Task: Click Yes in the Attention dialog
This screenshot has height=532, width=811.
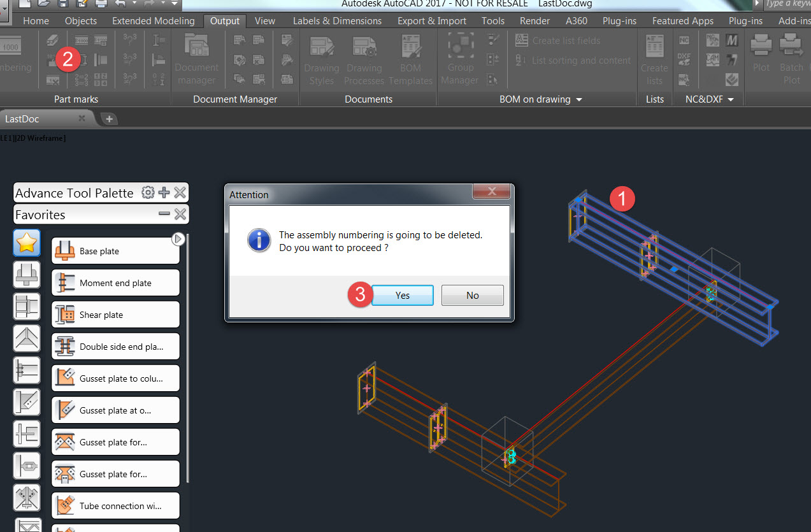Action: click(x=402, y=296)
